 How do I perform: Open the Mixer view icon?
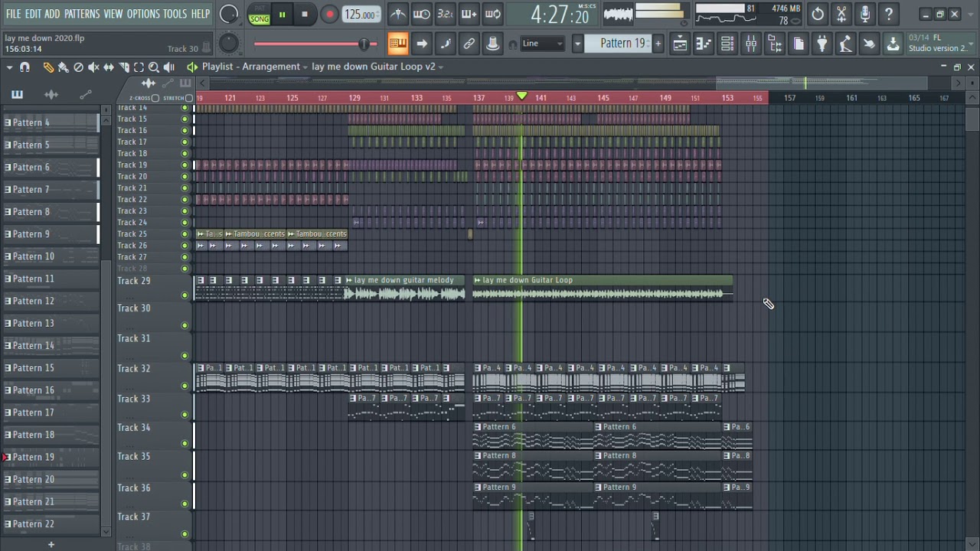pyautogui.click(x=750, y=44)
